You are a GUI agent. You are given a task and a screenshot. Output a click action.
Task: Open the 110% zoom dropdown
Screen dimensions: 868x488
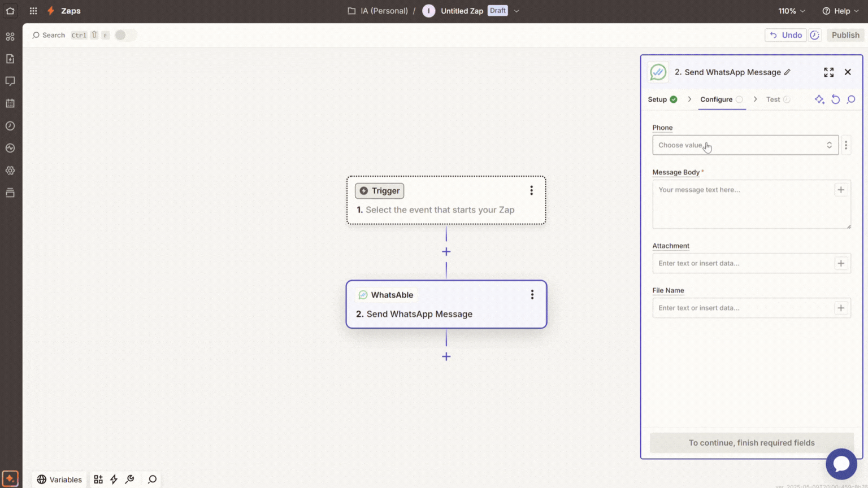[x=791, y=11]
